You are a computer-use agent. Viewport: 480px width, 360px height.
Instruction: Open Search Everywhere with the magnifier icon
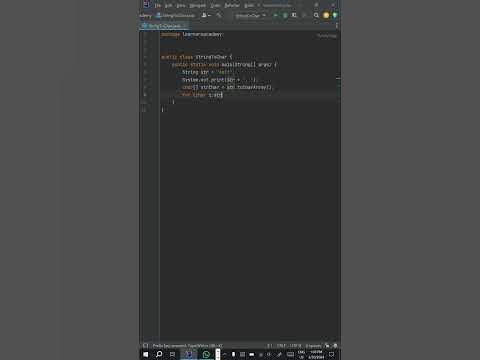tap(316, 15)
